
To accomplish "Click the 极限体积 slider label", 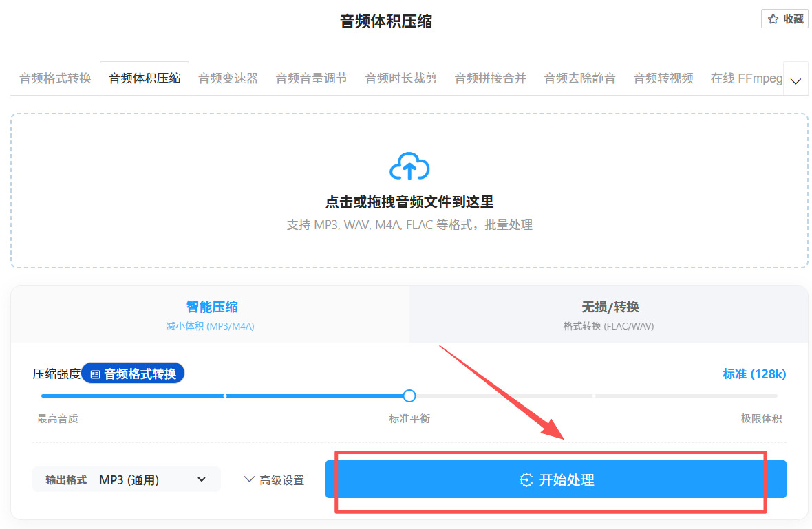I will click(760, 418).
